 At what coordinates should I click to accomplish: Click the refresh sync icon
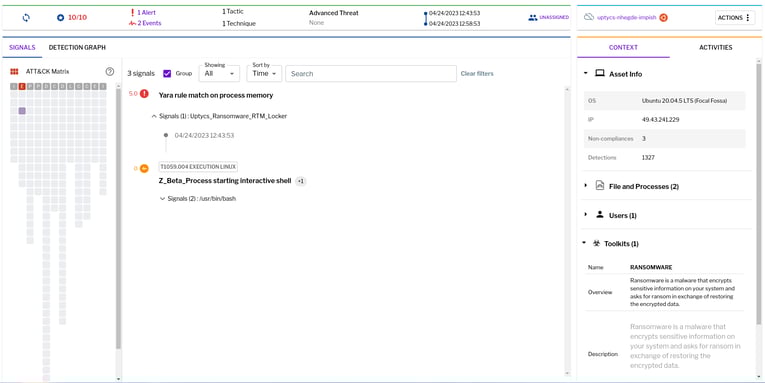click(26, 18)
